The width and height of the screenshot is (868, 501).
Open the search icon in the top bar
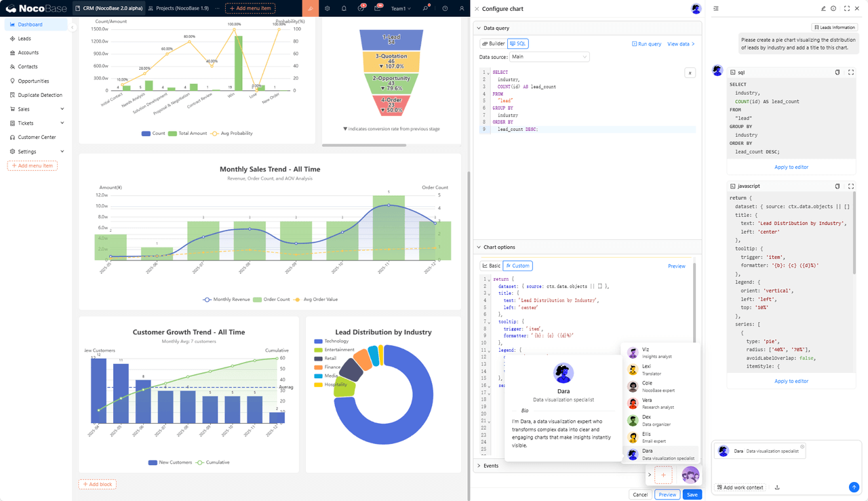(425, 8)
